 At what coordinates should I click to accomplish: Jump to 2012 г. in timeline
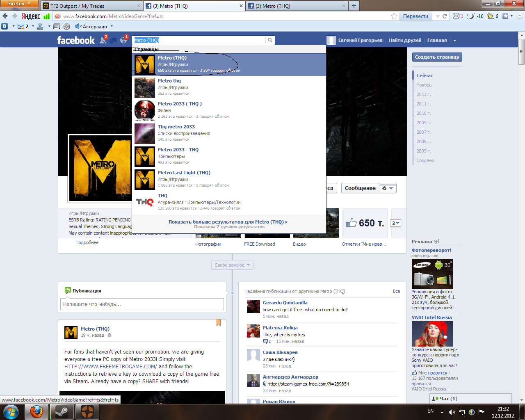424,94
